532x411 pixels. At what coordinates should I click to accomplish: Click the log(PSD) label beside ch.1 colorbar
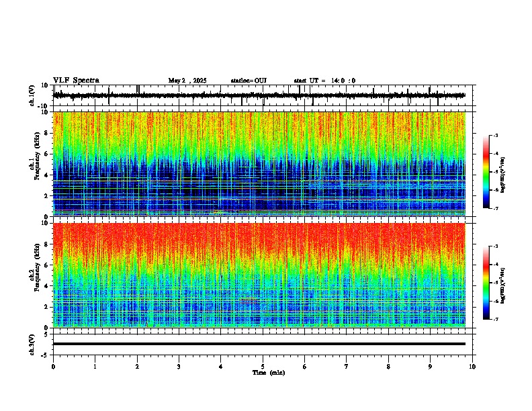pos(503,175)
